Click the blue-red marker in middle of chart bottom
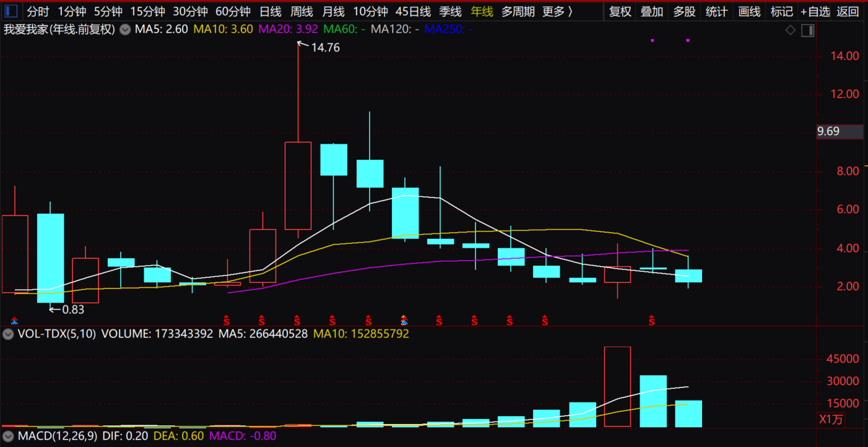 (404, 320)
